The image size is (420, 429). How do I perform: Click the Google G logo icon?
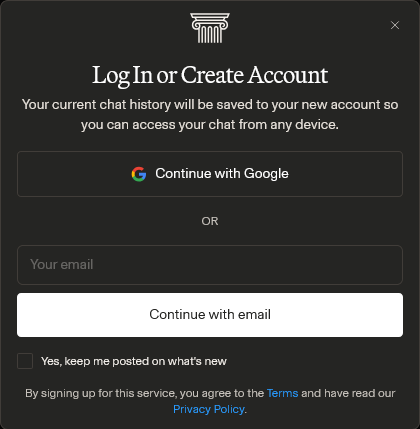[x=139, y=174]
